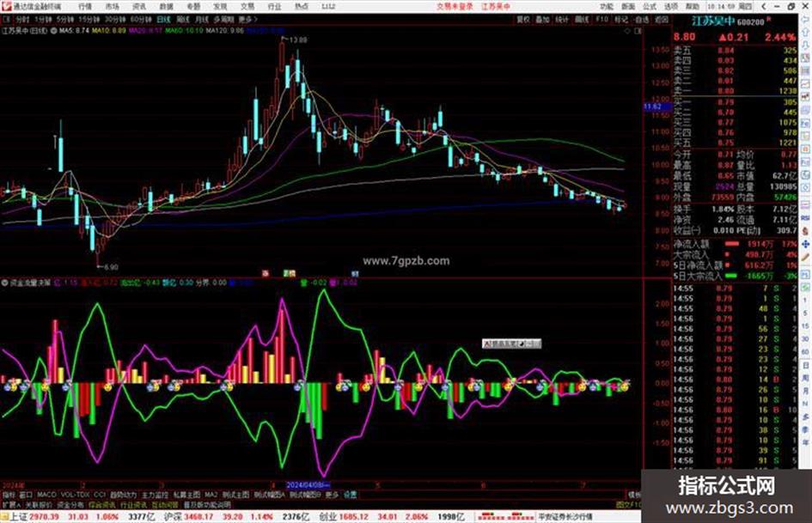The height and width of the screenshot is (523, 812).
Task: Click the Tongdaxin app logo icon
Action: [x=6, y=6]
